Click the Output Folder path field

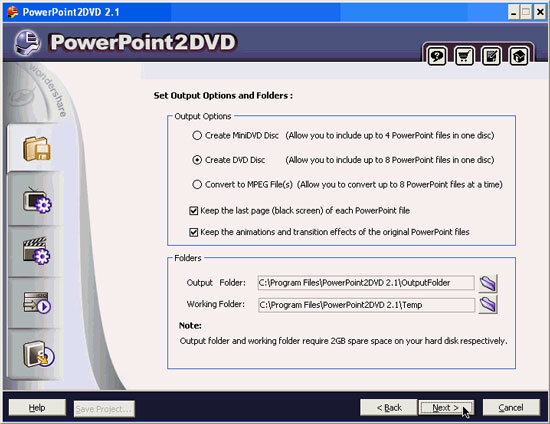pos(366,283)
